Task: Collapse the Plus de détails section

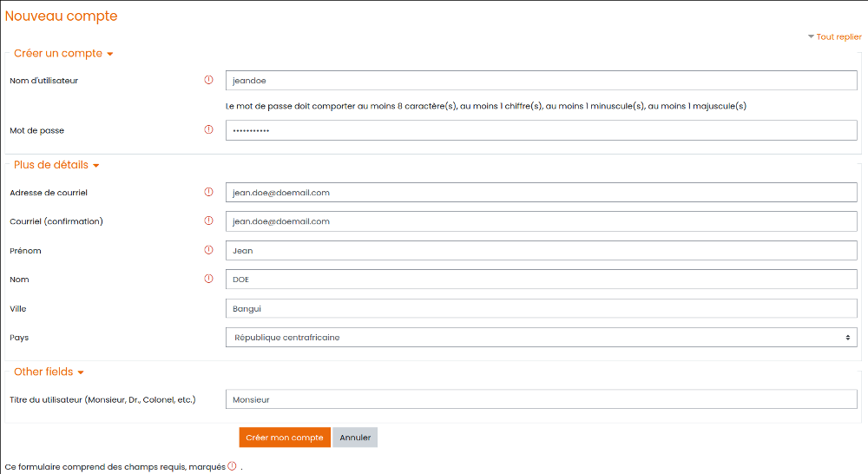Action: click(x=56, y=165)
